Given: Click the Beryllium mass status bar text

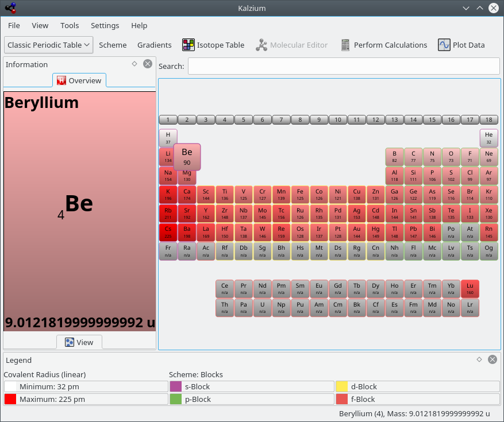Looking at the screenshot, I should click(414, 413).
